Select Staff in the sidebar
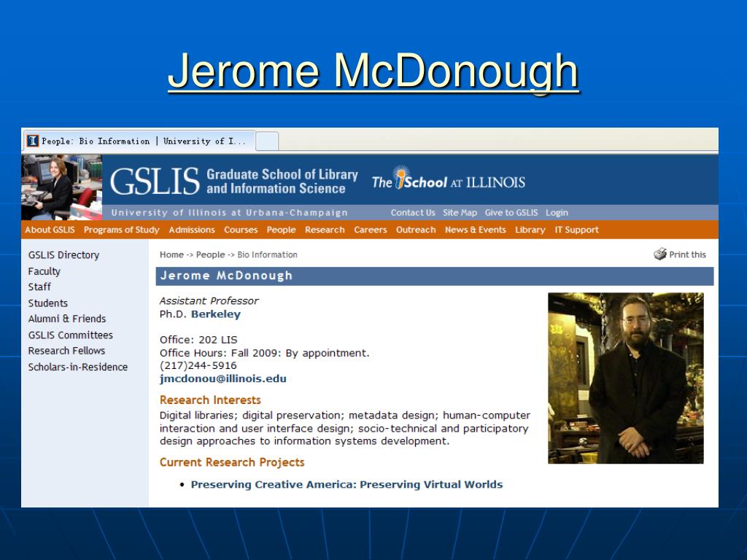This screenshot has width=747, height=560. click(39, 287)
